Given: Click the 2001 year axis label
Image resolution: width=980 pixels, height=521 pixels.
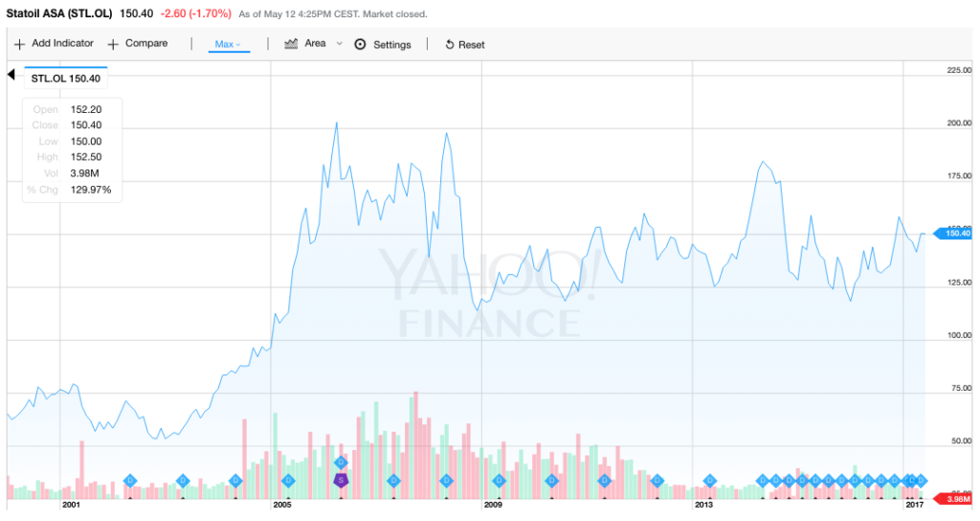Looking at the screenshot, I should click(71, 505).
